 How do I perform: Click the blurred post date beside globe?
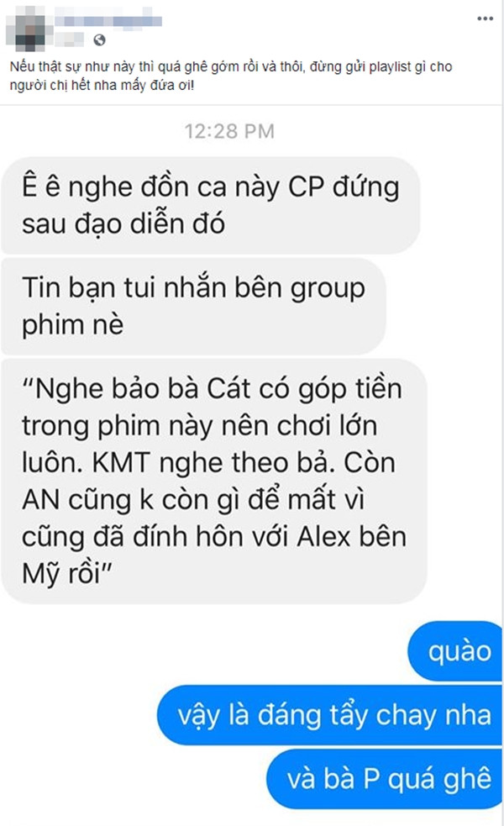tap(70, 40)
